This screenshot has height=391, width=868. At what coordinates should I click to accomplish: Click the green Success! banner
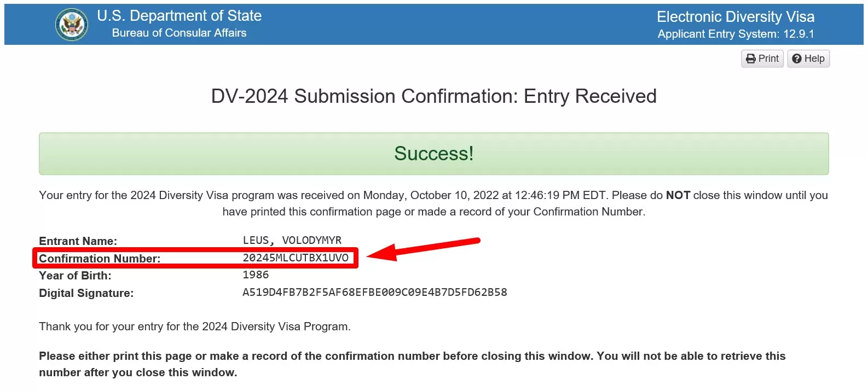click(433, 154)
